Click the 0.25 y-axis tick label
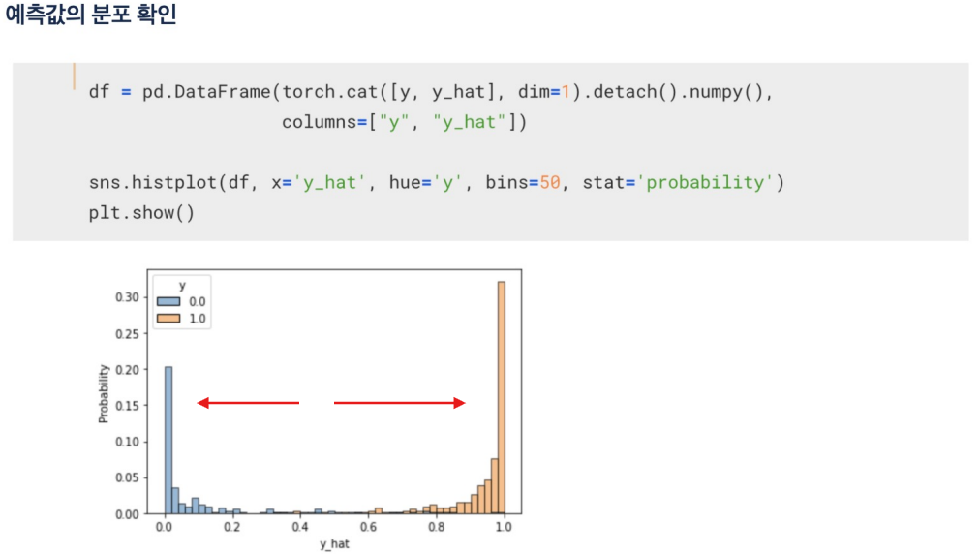Image resolution: width=980 pixels, height=554 pixels. coord(127,334)
